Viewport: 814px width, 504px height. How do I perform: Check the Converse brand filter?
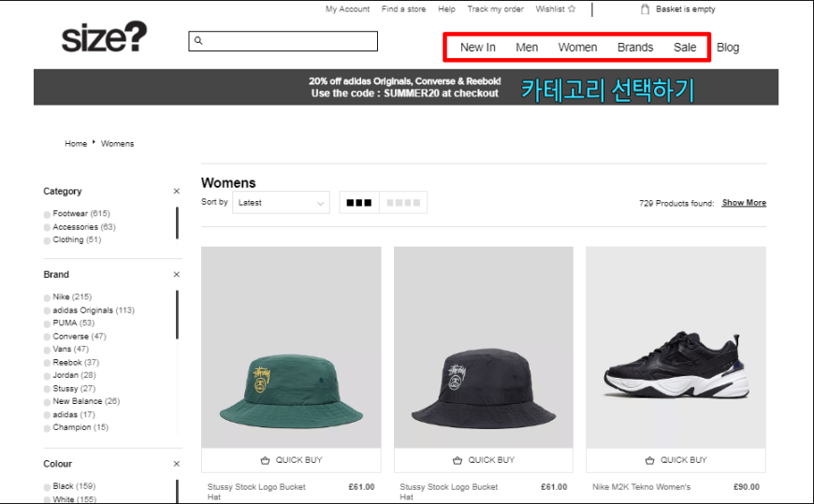click(47, 337)
